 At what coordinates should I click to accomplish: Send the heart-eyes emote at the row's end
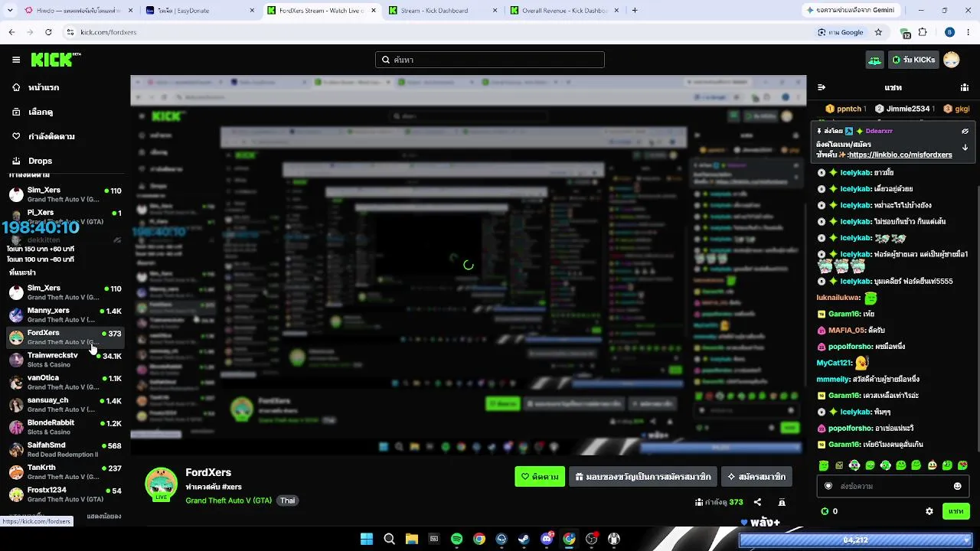click(962, 465)
